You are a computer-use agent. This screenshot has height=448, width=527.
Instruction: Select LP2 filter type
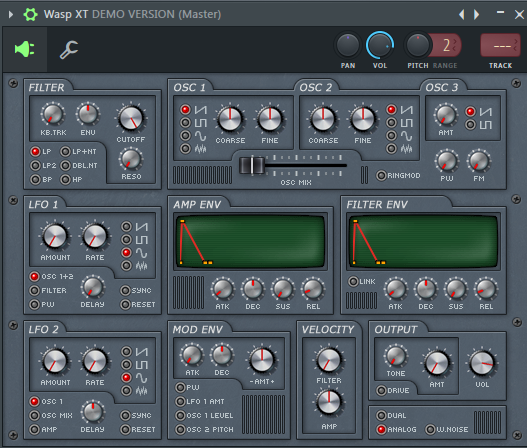(x=35, y=165)
